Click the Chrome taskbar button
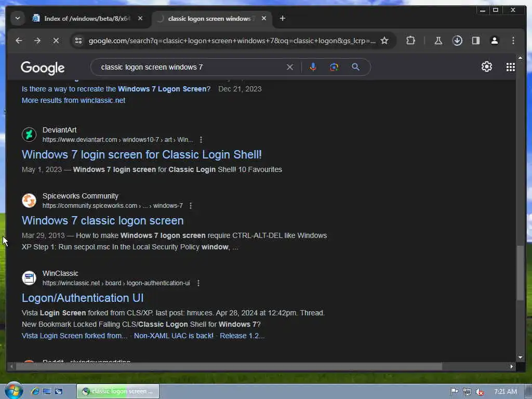Screen dimensions: 532x399 coord(118,391)
